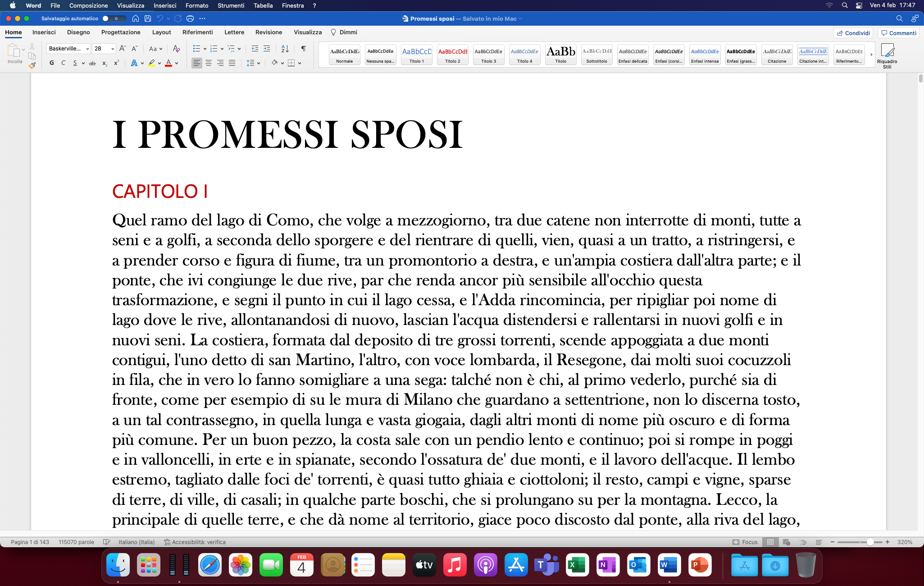Click the format painter brush icon
The height and width of the screenshot is (586, 924).
32,65
